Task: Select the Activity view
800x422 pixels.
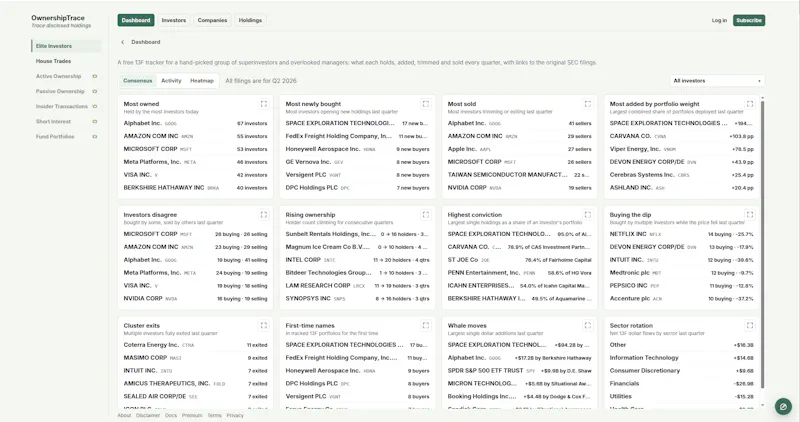Action: [171, 81]
